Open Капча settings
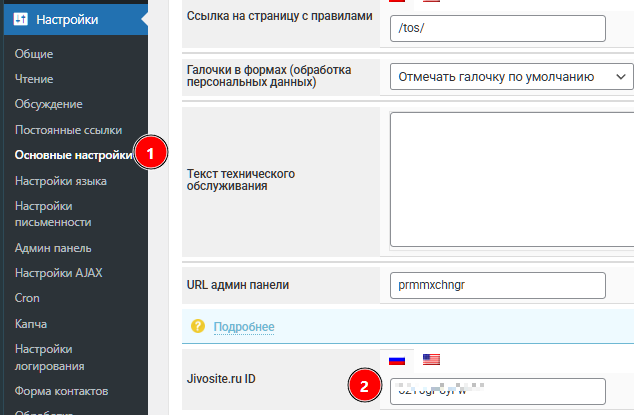Screen dimensions: 634x415 pyautogui.click(x=31, y=324)
